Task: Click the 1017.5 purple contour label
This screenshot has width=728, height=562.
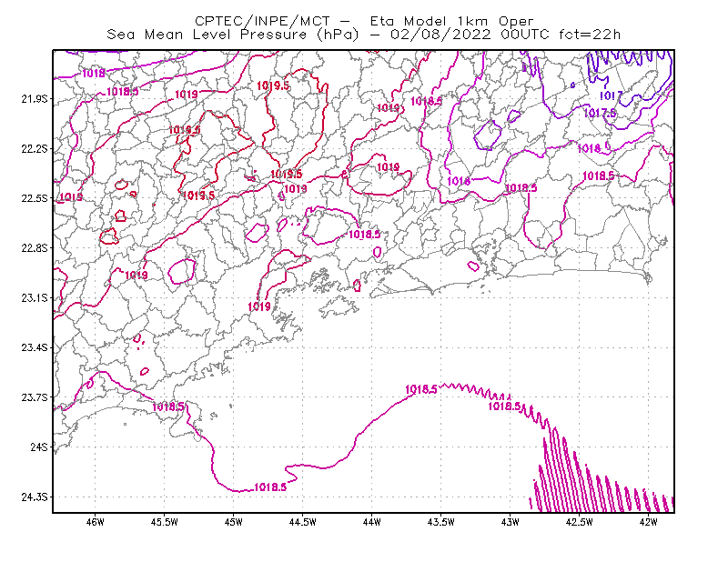Action: (601, 113)
